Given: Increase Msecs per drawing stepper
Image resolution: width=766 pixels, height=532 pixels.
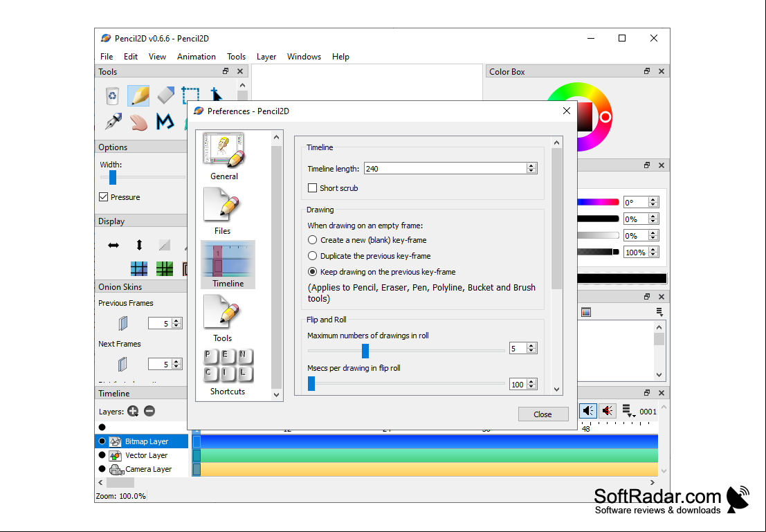Looking at the screenshot, I should coord(531,382).
